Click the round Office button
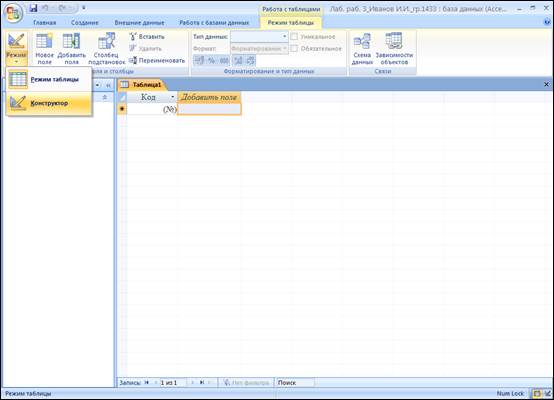 point(13,13)
